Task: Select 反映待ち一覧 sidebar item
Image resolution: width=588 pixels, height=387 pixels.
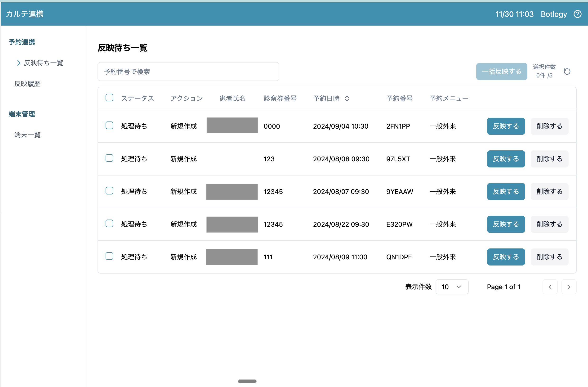Action: pyautogui.click(x=44, y=63)
